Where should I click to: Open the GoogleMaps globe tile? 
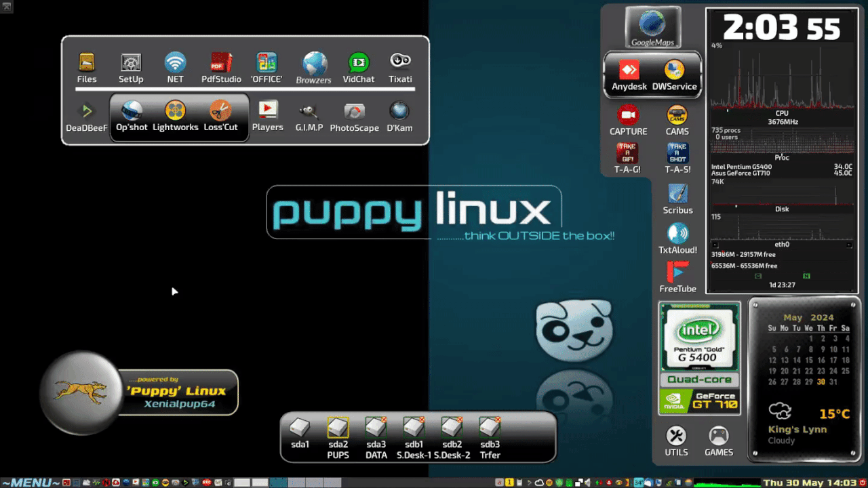pos(653,28)
